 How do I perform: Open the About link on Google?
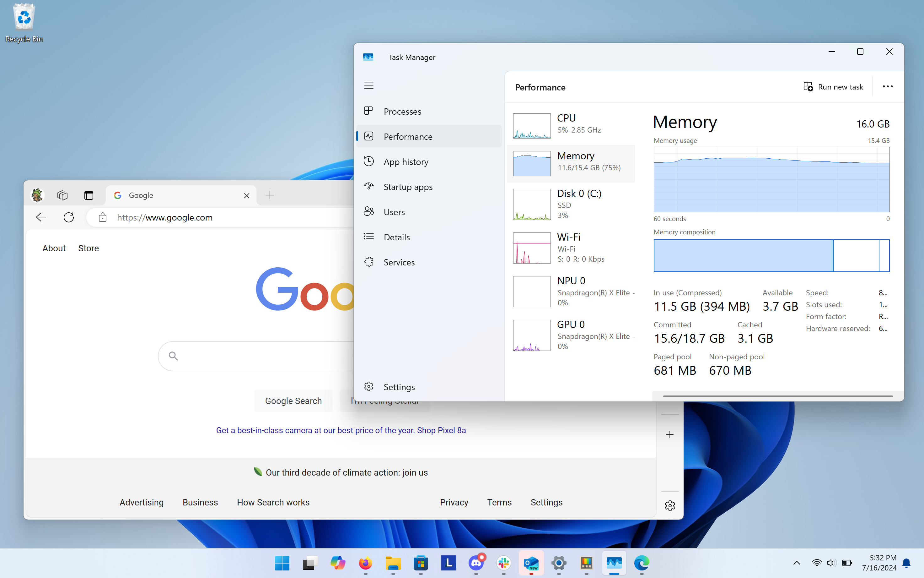pos(54,248)
